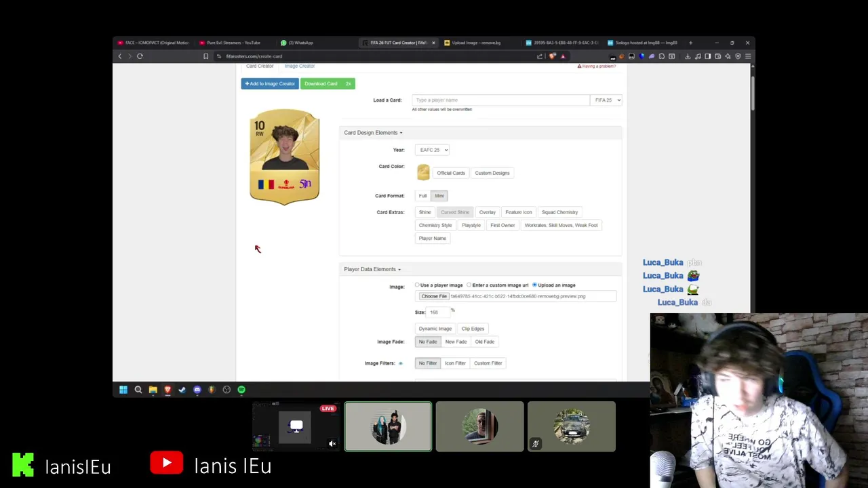The image size is (868, 488).
Task: Bookmark this page with bookmark icon
Action: click(205, 56)
